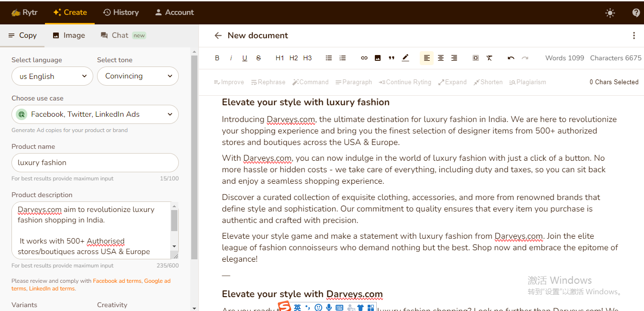Open the input method emoji panel
Image resolution: width=644 pixels, height=311 pixels.
pos(318,307)
